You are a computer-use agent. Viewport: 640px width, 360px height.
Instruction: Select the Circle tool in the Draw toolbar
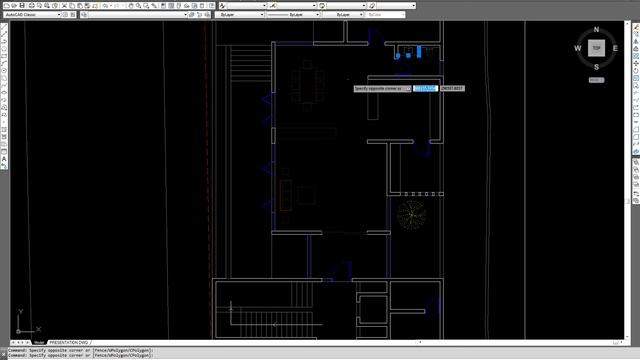click(x=4, y=70)
